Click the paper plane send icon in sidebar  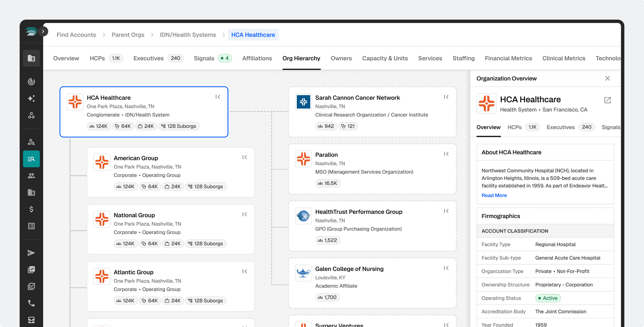(31, 253)
